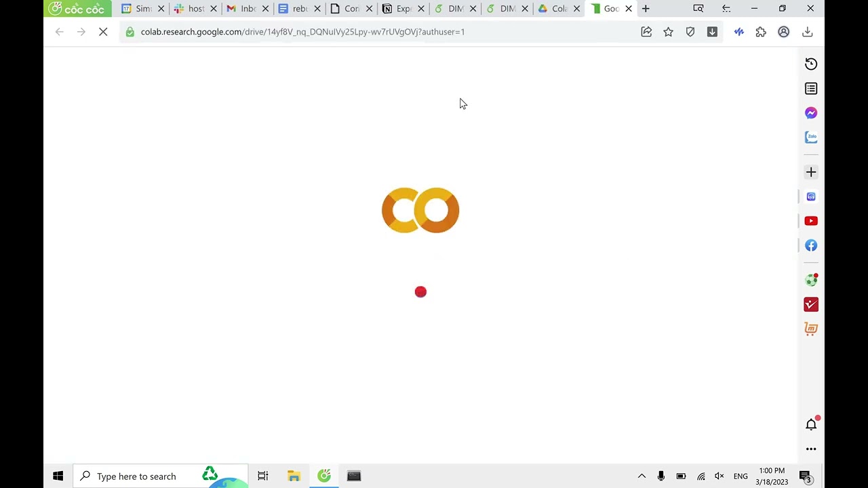Open Facebook from the sidebar
This screenshot has width=868, height=488.
(811, 245)
